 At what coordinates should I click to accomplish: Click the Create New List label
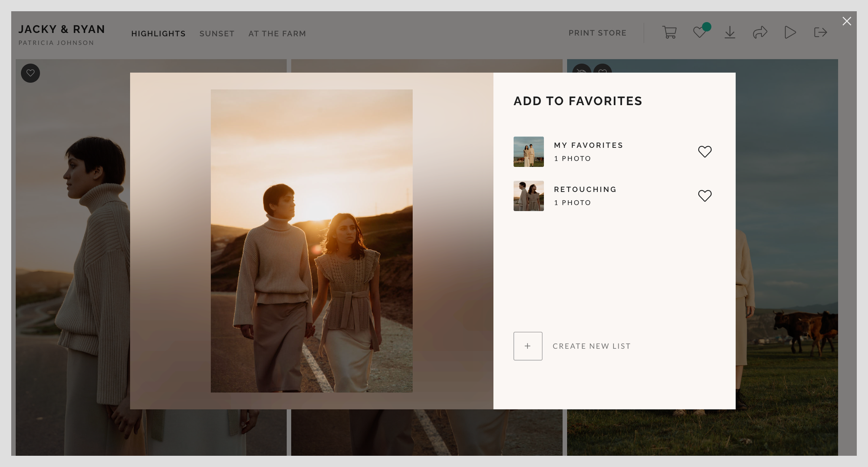coord(592,346)
